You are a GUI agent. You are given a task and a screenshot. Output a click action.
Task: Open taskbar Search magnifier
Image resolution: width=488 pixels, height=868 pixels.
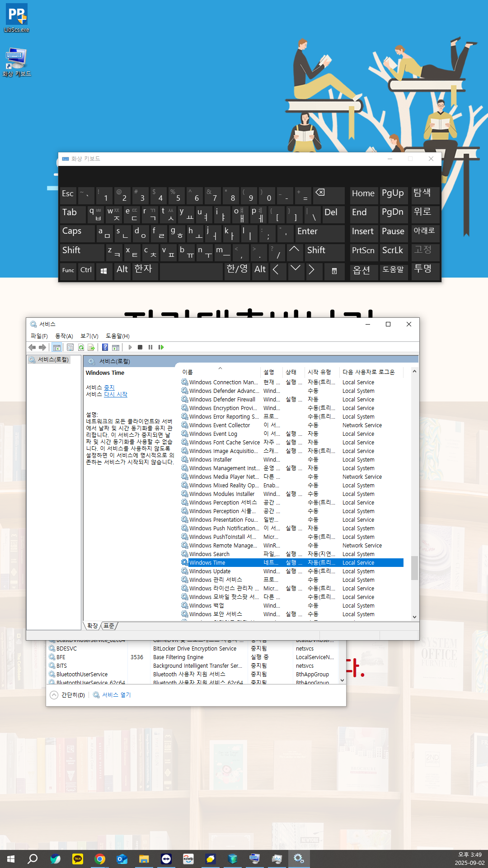(33, 859)
